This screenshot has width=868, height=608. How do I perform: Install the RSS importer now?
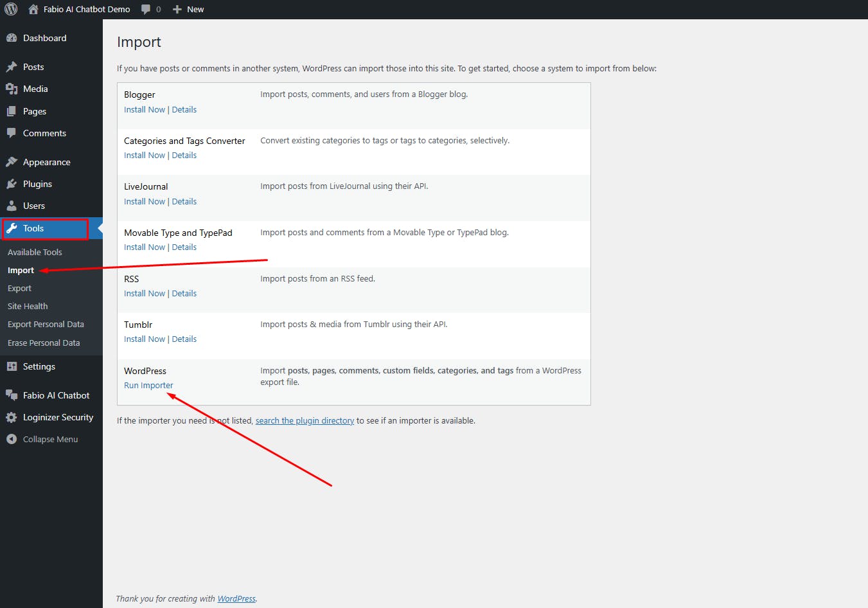tap(145, 293)
